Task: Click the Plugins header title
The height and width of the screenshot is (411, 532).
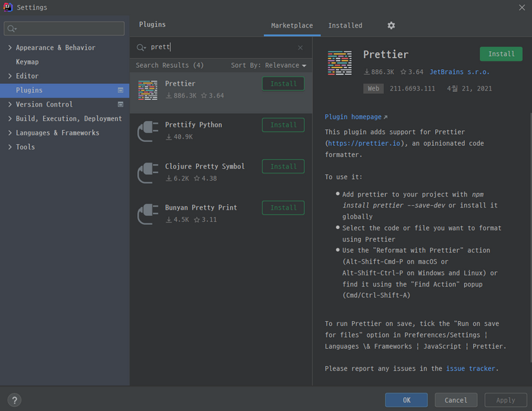Action: (152, 24)
